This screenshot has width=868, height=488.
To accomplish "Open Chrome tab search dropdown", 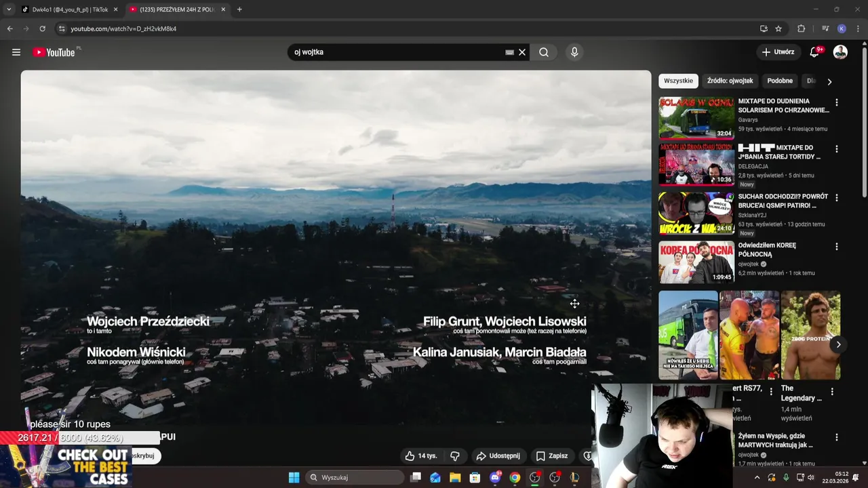I will pyautogui.click(x=9, y=9).
